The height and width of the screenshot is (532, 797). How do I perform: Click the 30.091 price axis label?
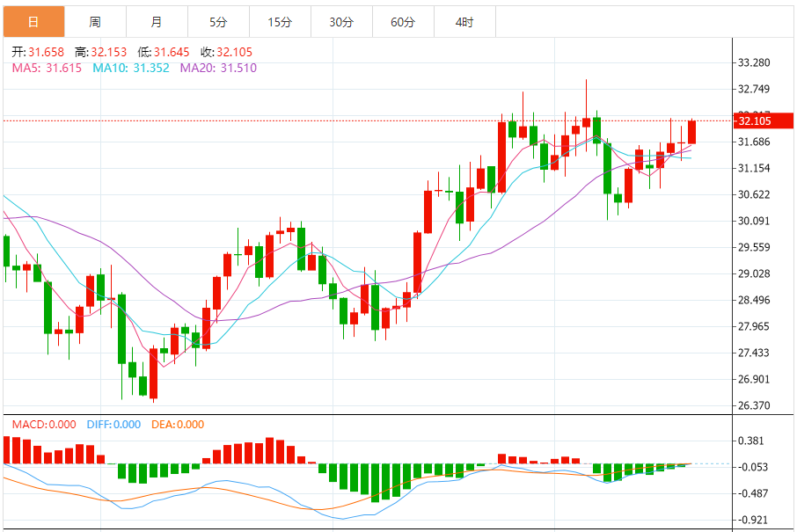754,222
